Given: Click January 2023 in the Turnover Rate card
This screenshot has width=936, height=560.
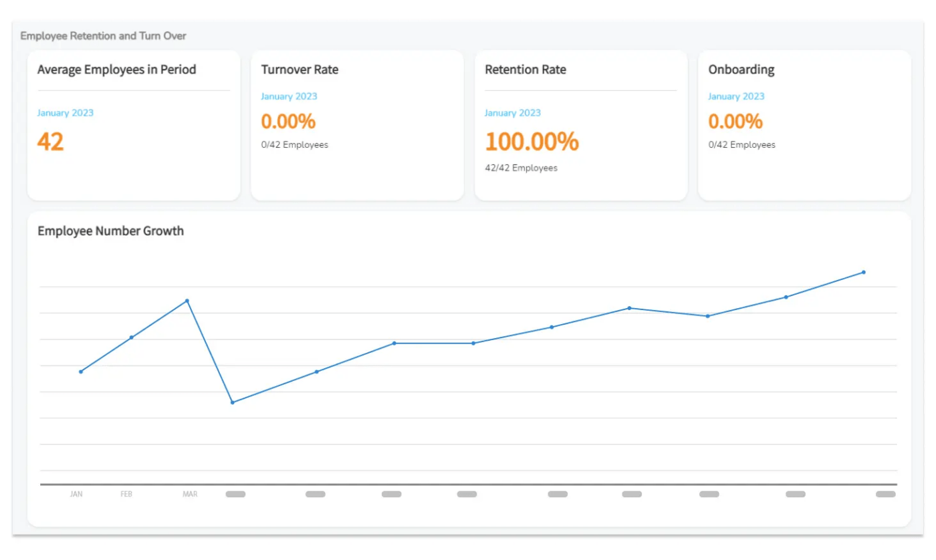Looking at the screenshot, I should point(289,96).
